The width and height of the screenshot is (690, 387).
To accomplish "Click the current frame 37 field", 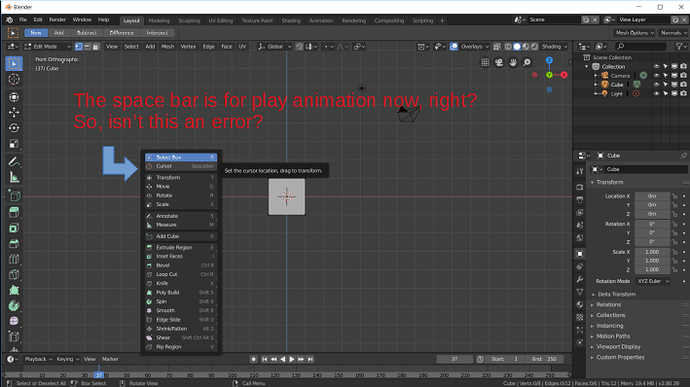I will 454,359.
